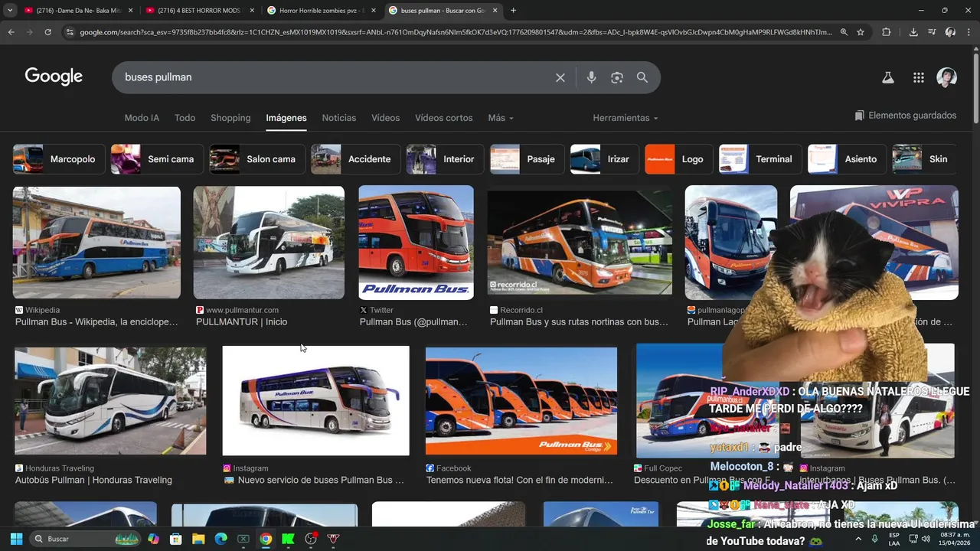Open search by image (Lens) icon
The width and height of the screenshot is (980, 551).
(617, 77)
